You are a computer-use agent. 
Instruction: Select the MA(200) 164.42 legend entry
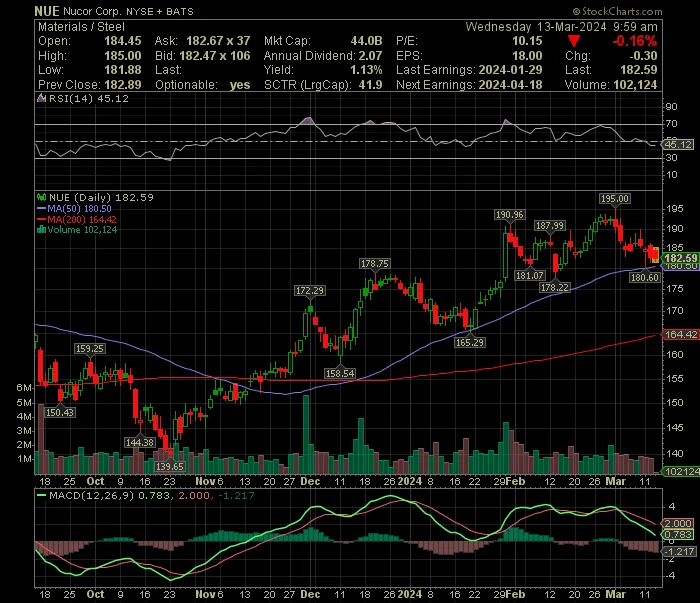76,219
